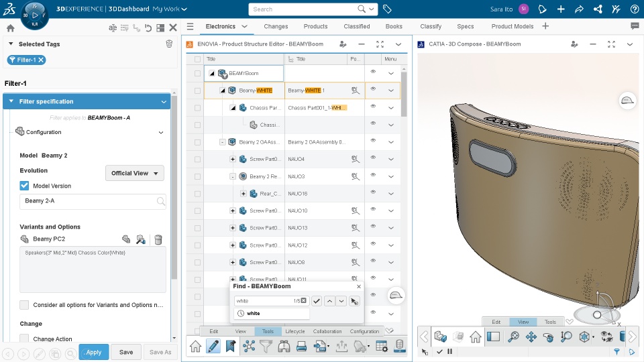Open menu chevron for NAUO13 row
This screenshot has width=644, height=362.
point(390,228)
